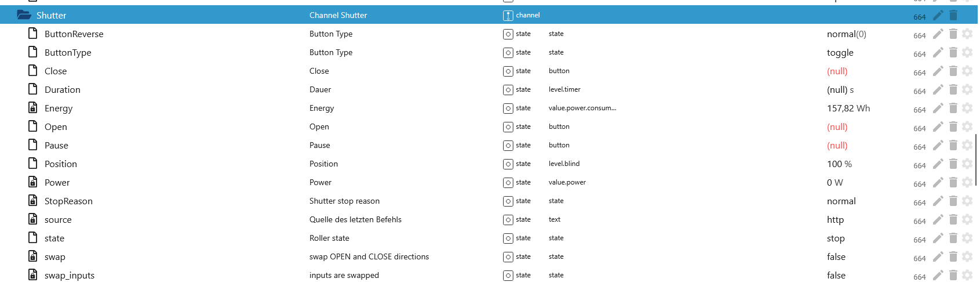
Task: Click the stop value of Roller state
Action: (x=836, y=238)
